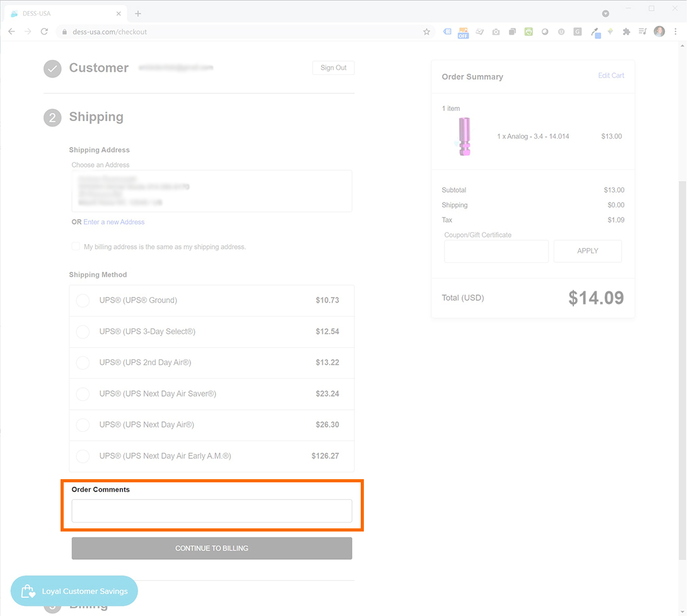Reload the checkout page
The width and height of the screenshot is (688, 616).
(44, 32)
